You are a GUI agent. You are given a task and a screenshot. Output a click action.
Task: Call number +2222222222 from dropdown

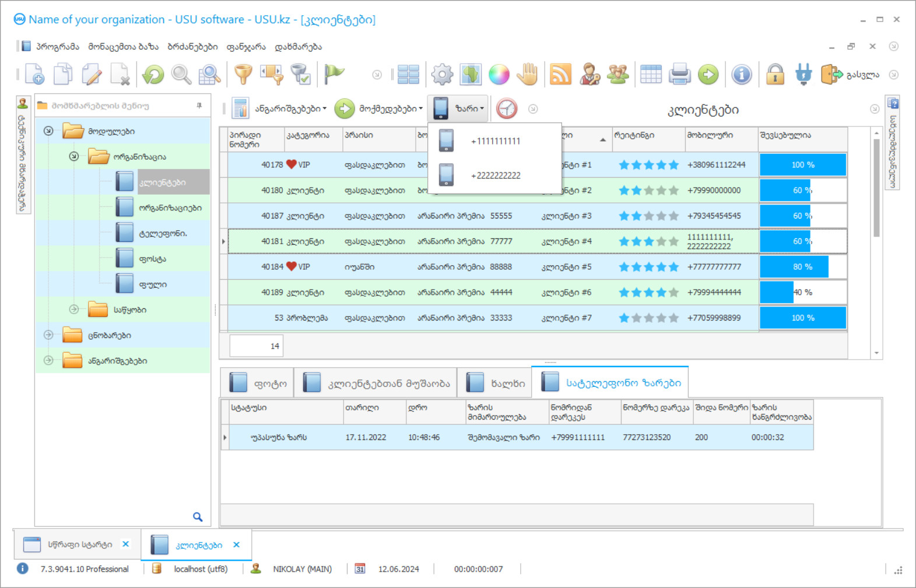[495, 175]
